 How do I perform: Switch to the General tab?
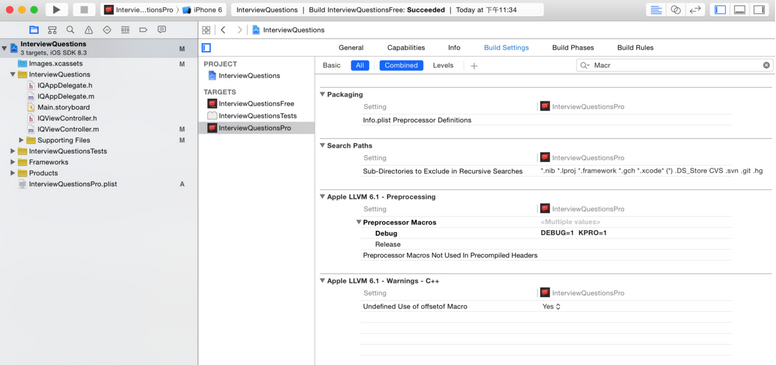[351, 47]
